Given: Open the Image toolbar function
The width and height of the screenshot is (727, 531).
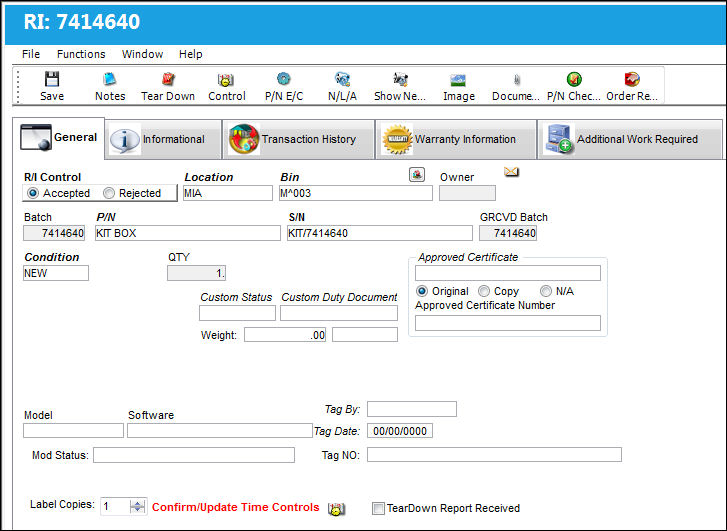Looking at the screenshot, I should (459, 86).
